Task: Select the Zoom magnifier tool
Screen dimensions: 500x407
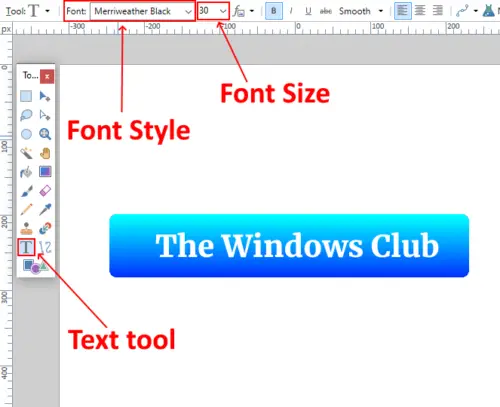Action: (45, 134)
